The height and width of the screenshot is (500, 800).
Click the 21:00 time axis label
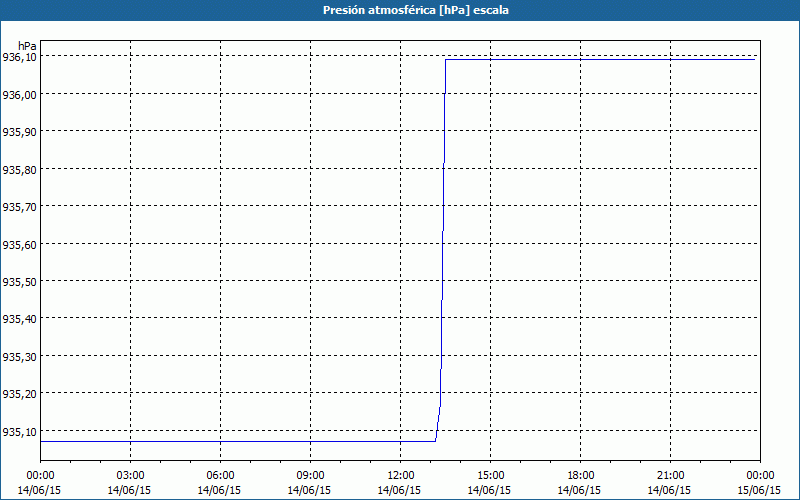pyautogui.click(x=671, y=475)
